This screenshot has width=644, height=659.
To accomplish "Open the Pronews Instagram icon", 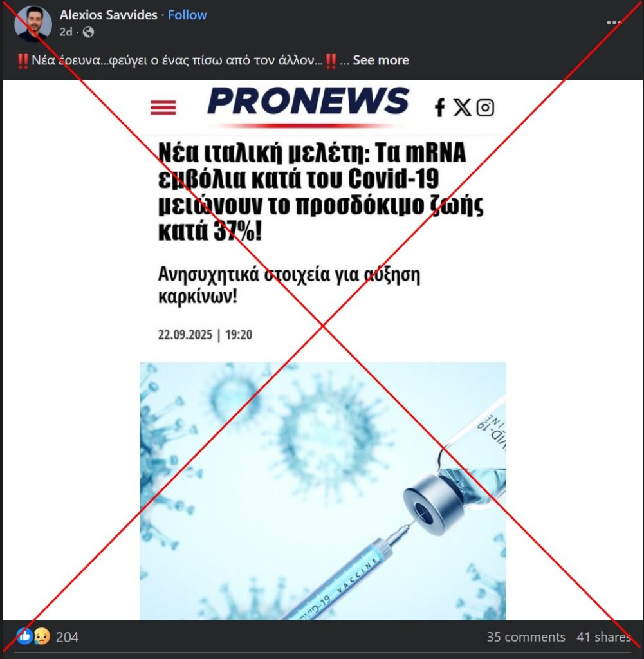I will click(485, 107).
